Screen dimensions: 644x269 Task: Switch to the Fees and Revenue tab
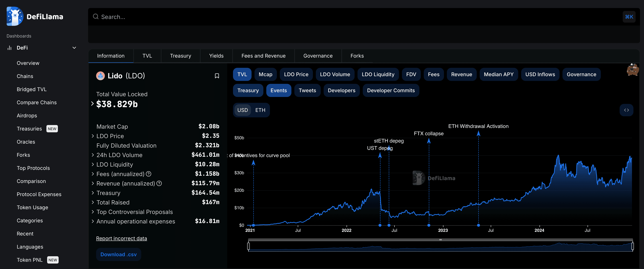pyautogui.click(x=263, y=56)
